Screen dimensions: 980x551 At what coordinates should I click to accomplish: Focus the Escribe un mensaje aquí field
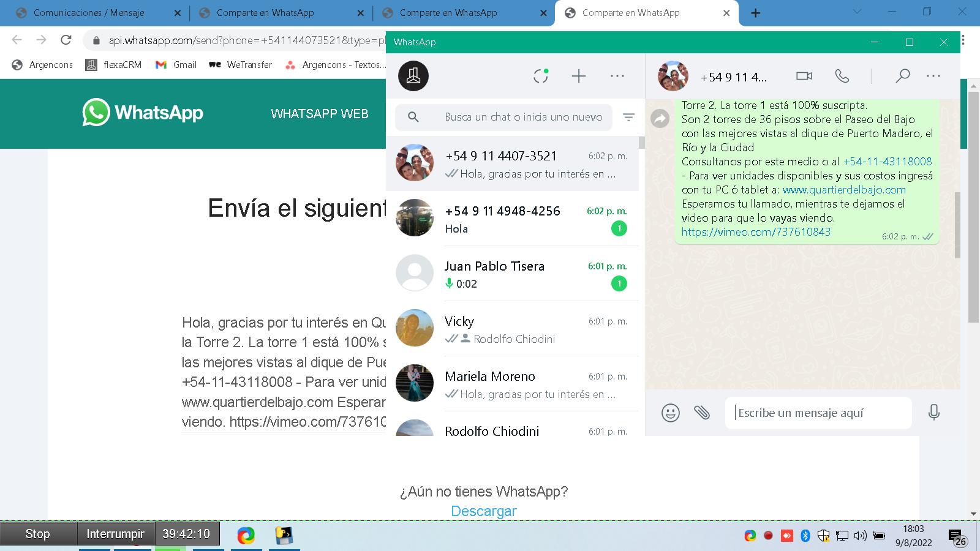819,413
